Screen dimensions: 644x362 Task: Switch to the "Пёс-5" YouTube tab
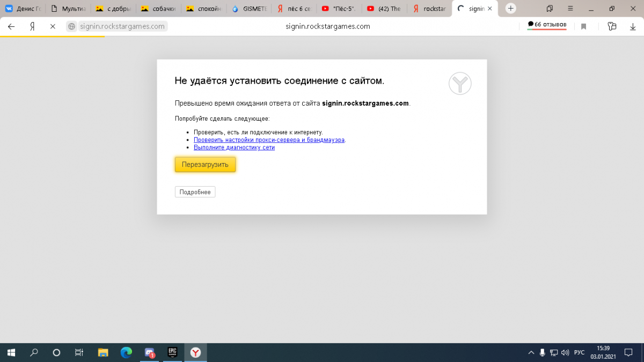coord(340,9)
